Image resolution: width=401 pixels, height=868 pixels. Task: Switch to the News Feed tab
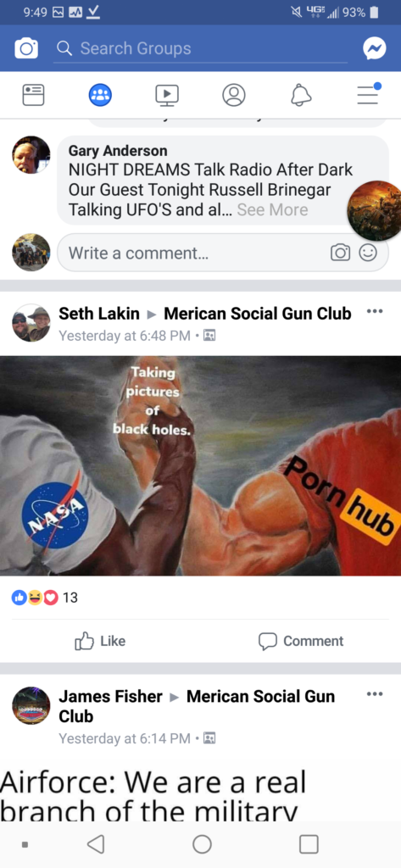(33, 95)
